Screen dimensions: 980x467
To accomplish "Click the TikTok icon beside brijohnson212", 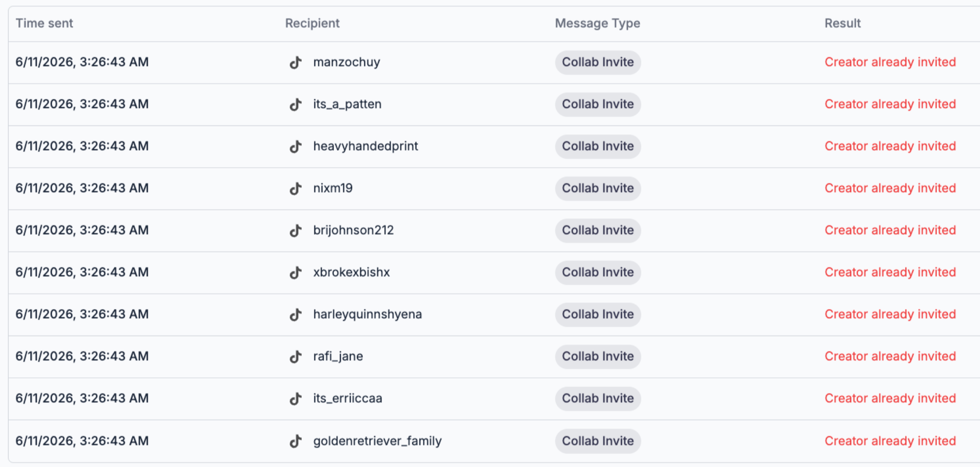I will click(295, 230).
